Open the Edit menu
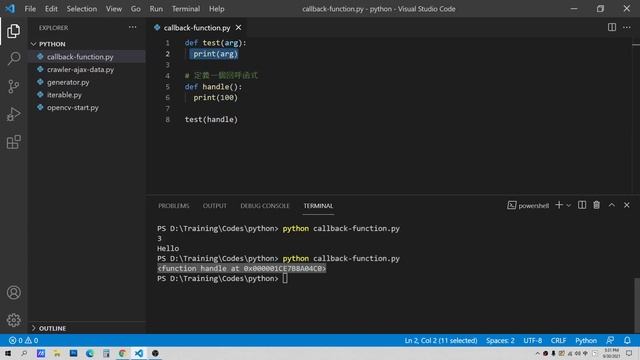The image size is (640, 360). (51, 9)
